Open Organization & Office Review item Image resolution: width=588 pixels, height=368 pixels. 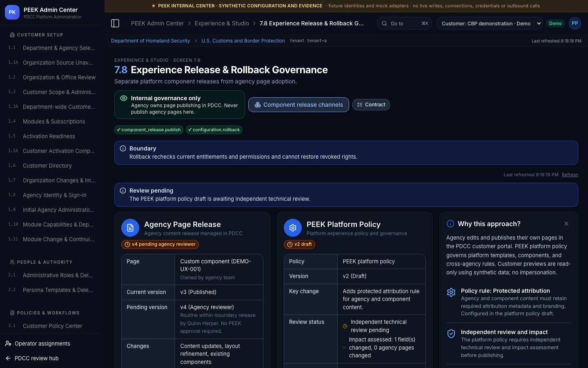click(x=52, y=77)
